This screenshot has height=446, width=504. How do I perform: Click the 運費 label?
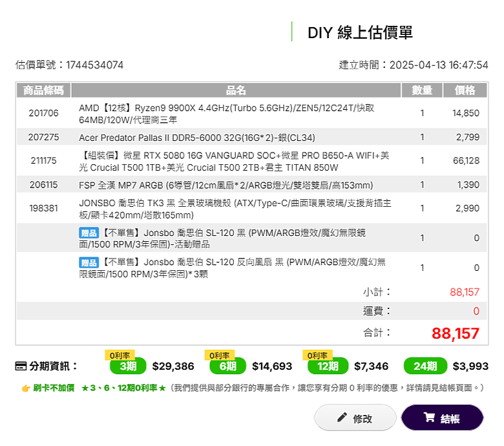tap(377, 311)
